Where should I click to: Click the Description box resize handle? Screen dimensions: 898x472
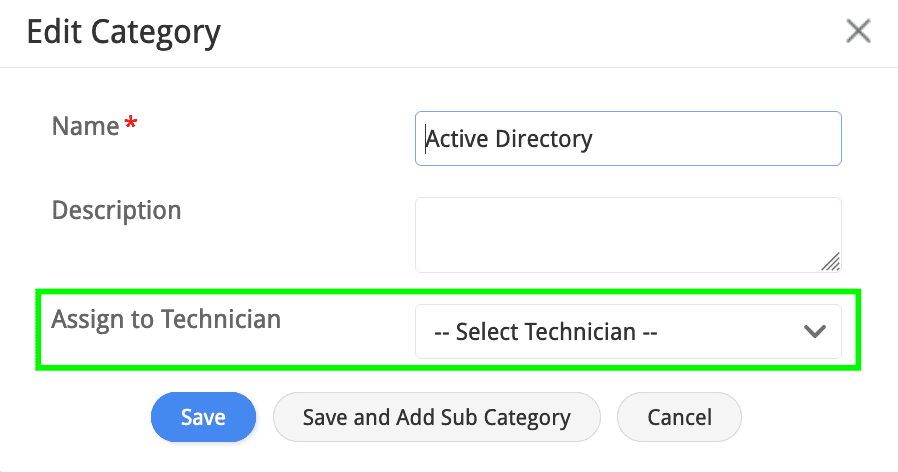tap(830, 262)
